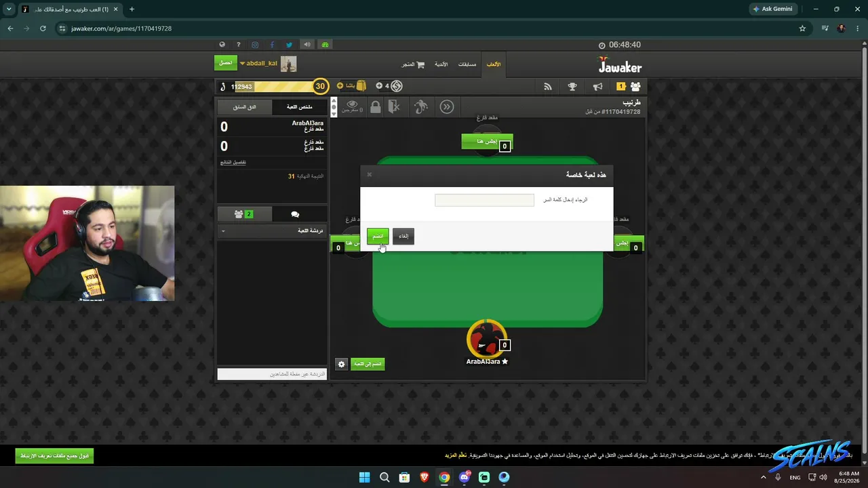Click the padlock private game icon
This screenshot has height=488, width=868.
tap(376, 106)
